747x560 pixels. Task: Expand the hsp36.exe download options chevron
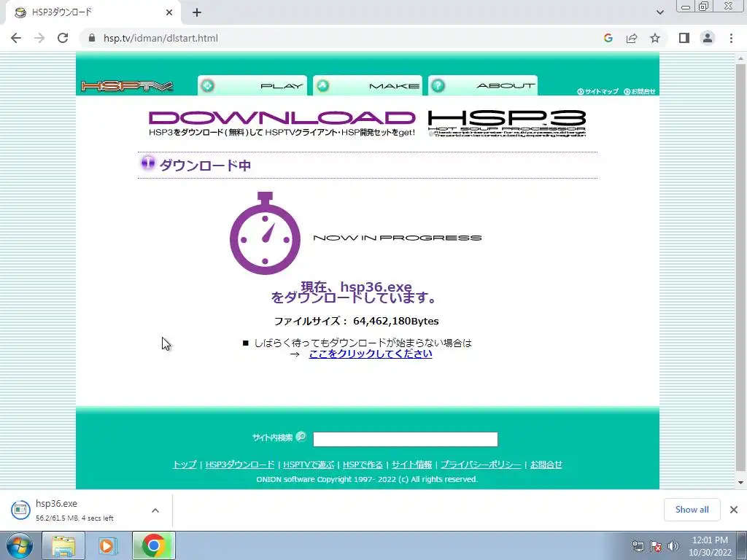point(155,510)
